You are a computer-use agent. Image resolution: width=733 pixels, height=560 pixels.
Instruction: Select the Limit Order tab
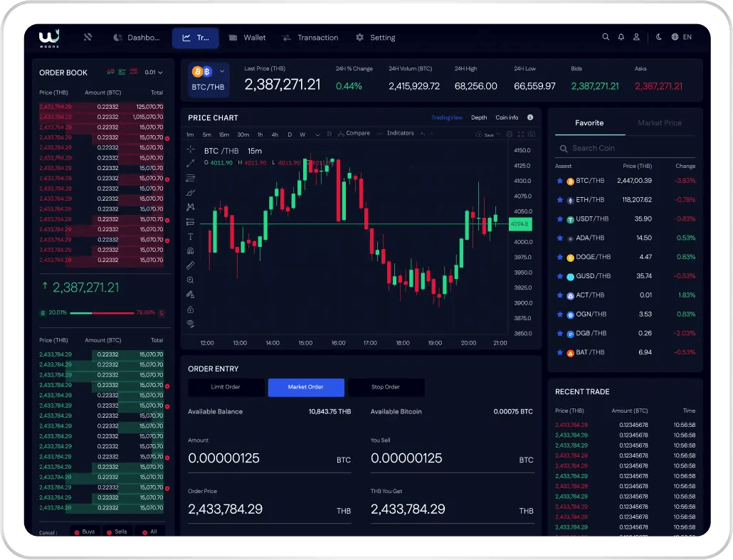click(x=226, y=387)
